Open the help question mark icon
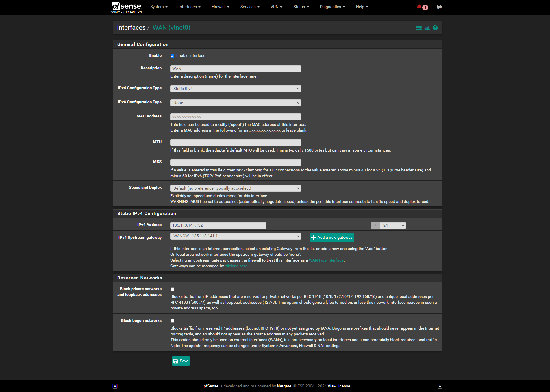 pos(435,28)
